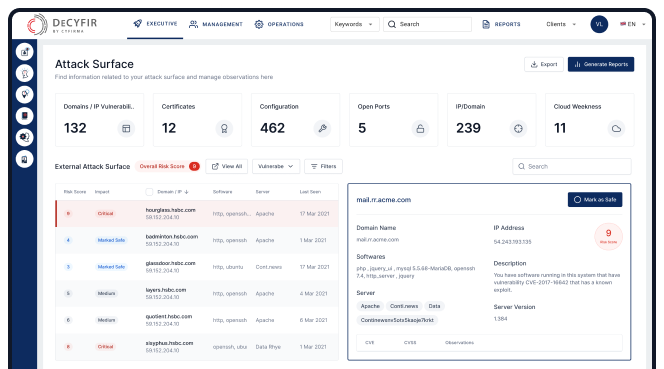Click the fourth sidebar icon
The height and width of the screenshot is (369, 664).
coord(25,116)
